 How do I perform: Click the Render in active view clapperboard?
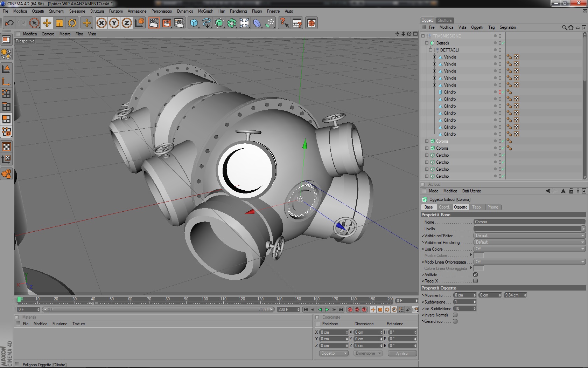154,23
